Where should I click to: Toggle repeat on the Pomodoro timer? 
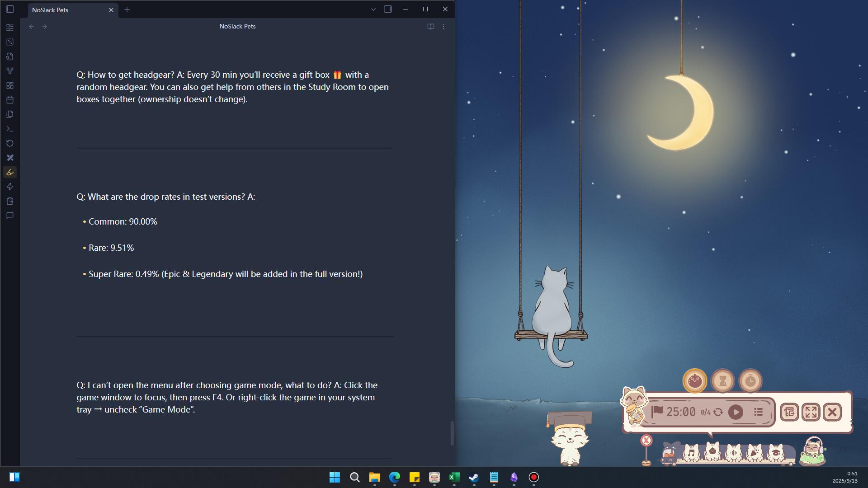[718, 412]
